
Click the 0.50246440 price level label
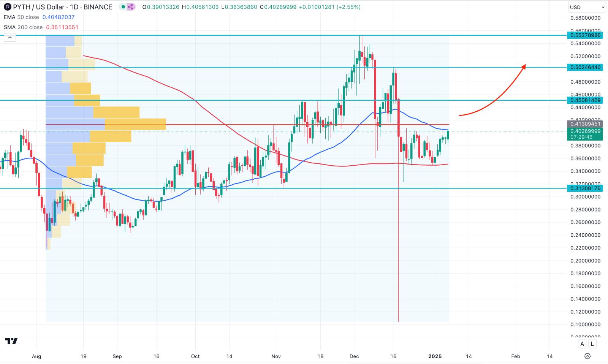click(x=585, y=67)
